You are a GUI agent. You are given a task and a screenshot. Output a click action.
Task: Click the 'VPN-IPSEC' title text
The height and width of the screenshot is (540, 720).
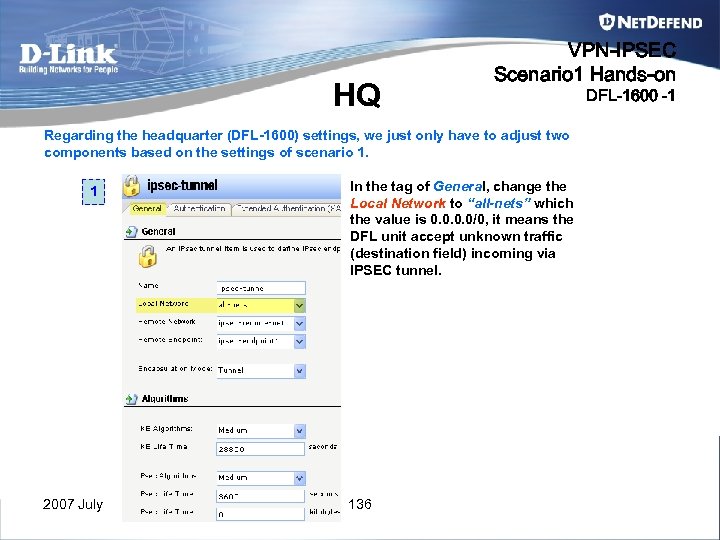[622, 50]
